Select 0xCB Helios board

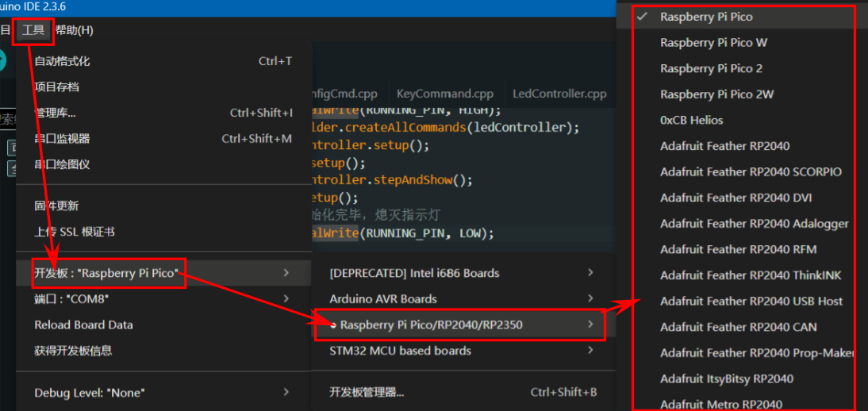(742, 120)
